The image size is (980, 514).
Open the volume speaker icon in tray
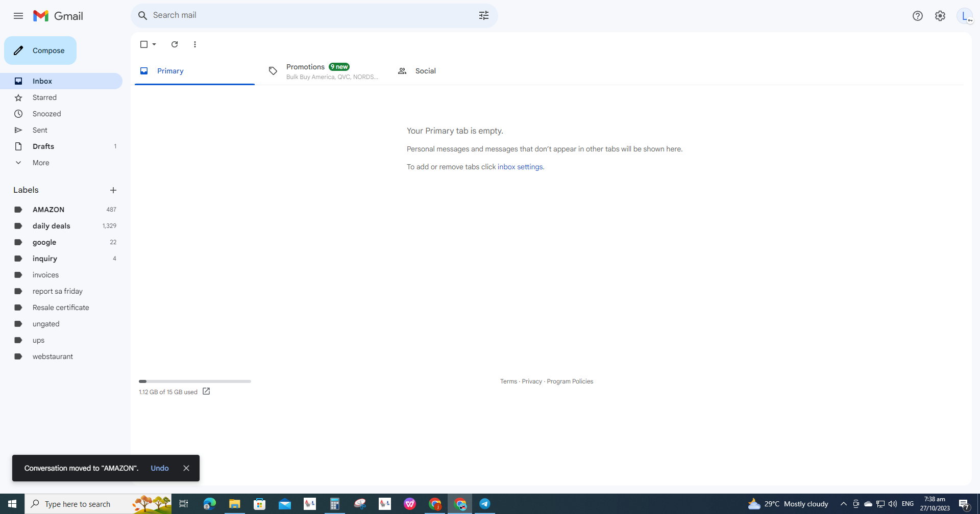pyautogui.click(x=893, y=504)
